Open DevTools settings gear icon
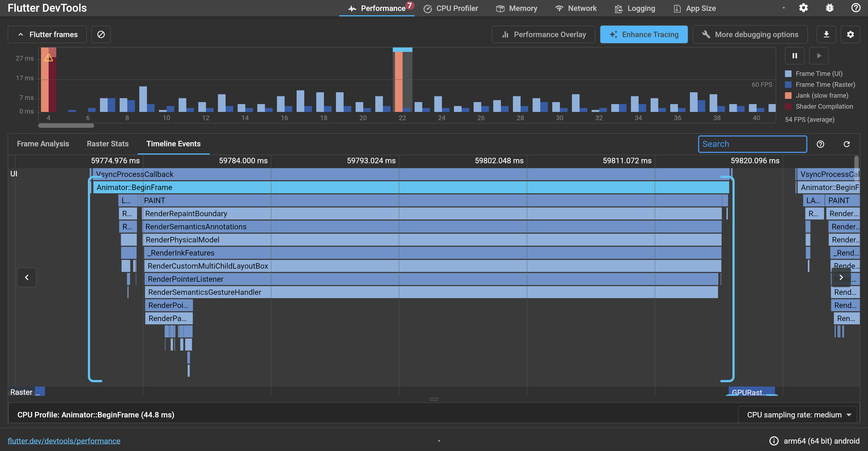The width and height of the screenshot is (868, 451). (x=803, y=8)
